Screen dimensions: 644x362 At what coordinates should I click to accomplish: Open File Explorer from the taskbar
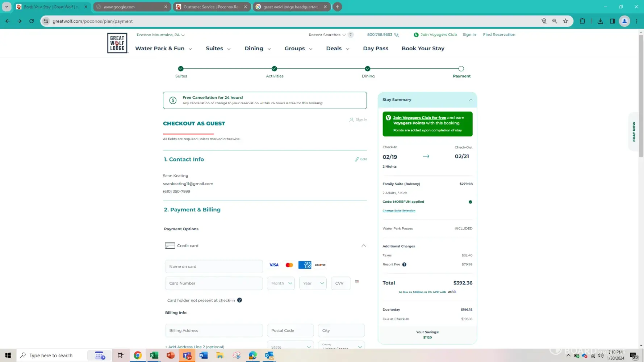[x=220, y=355]
